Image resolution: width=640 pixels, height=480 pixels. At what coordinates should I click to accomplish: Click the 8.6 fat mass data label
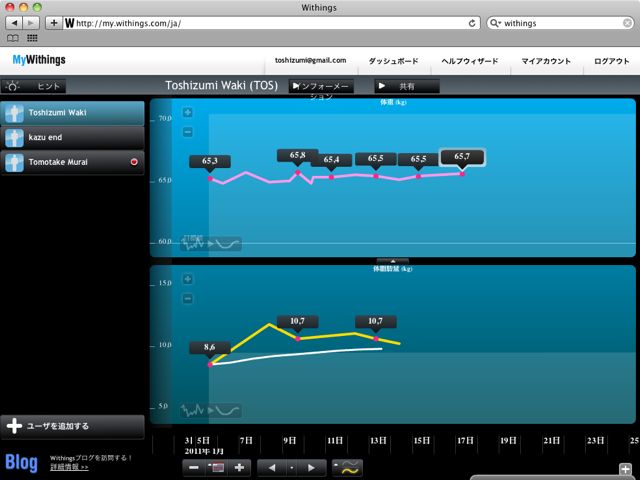tap(210, 347)
